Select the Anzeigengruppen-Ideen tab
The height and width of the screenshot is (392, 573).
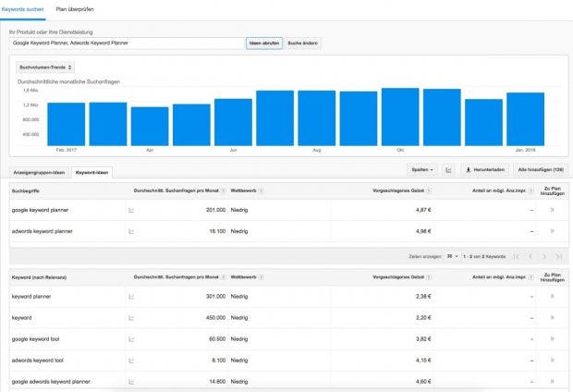click(x=39, y=173)
